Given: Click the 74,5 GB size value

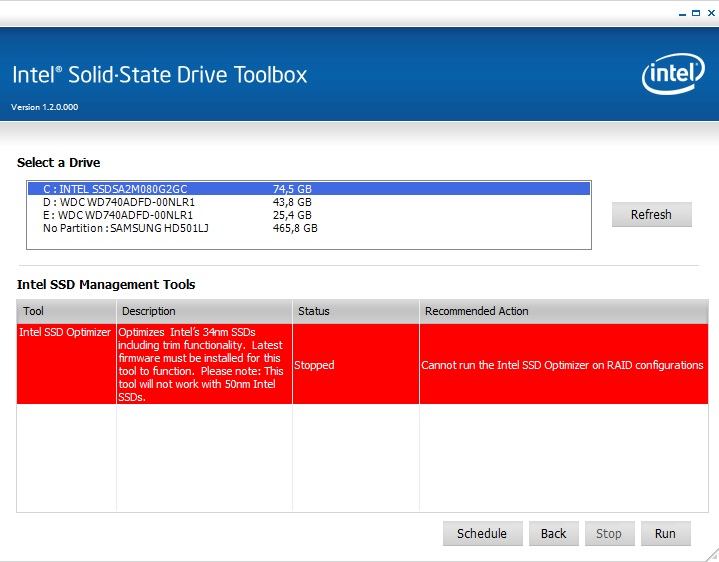Looking at the screenshot, I should (292, 189).
